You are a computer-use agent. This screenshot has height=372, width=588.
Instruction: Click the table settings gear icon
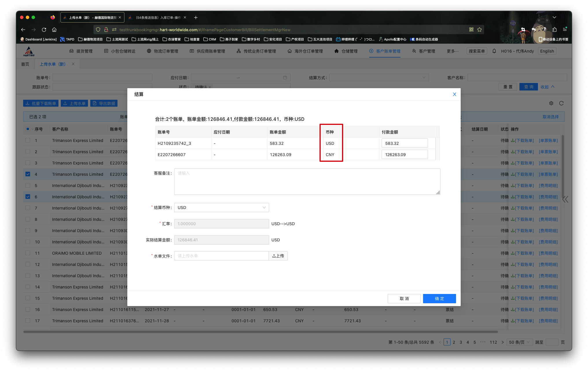point(551,103)
